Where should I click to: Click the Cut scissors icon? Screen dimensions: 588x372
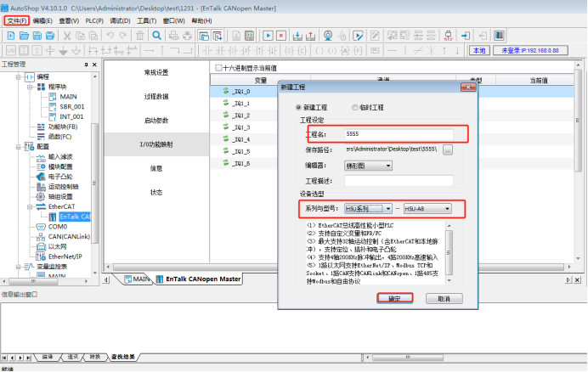[x=67, y=36]
